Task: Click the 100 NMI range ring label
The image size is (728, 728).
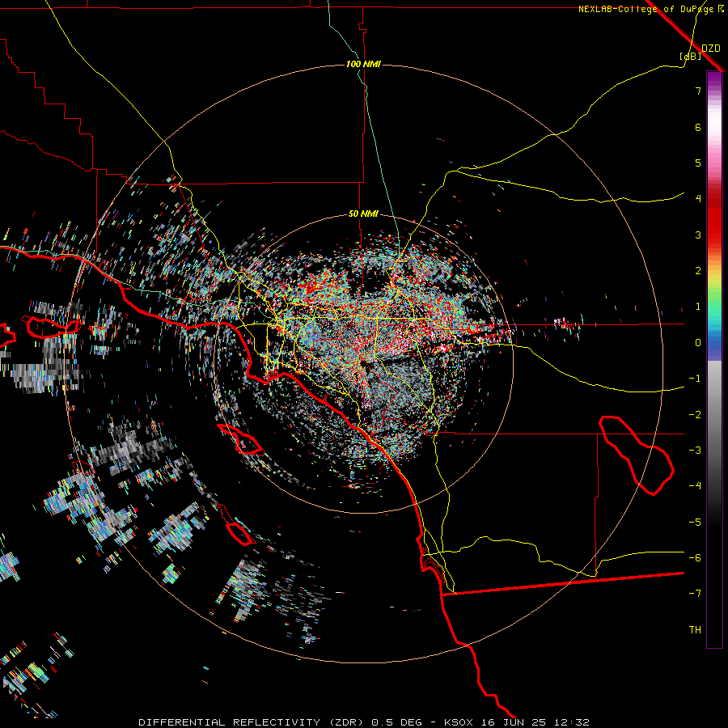Action: click(x=363, y=64)
